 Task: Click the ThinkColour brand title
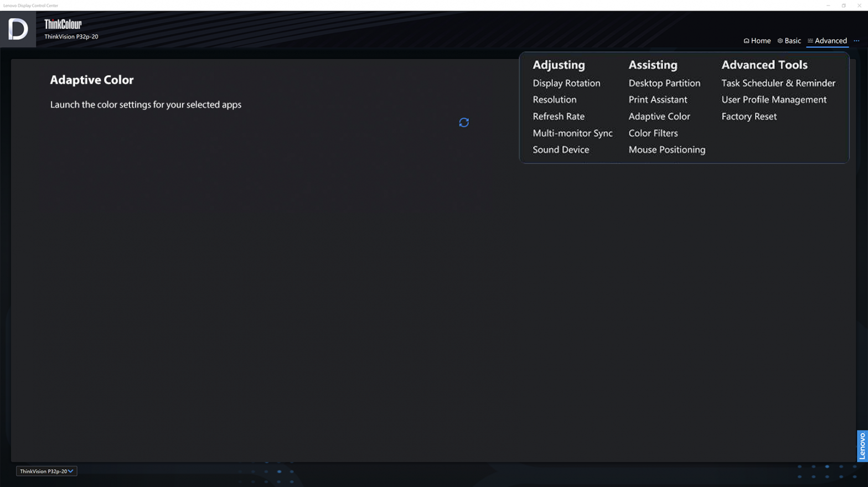tap(63, 24)
